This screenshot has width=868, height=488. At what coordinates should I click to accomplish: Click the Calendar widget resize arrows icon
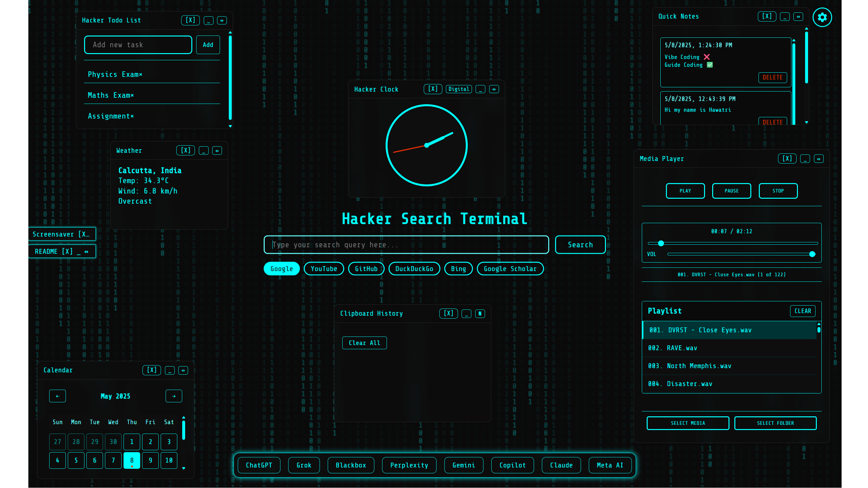[x=183, y=370]
